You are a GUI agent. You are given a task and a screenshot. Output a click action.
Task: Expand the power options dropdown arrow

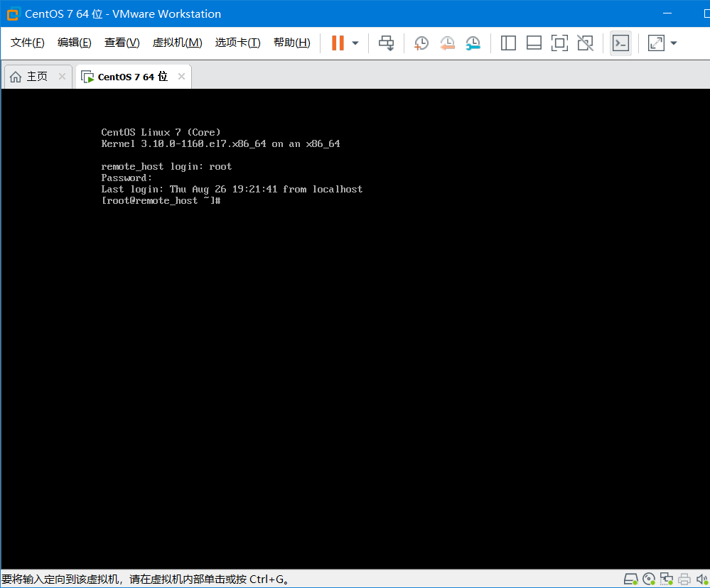(x=355, y=43)
